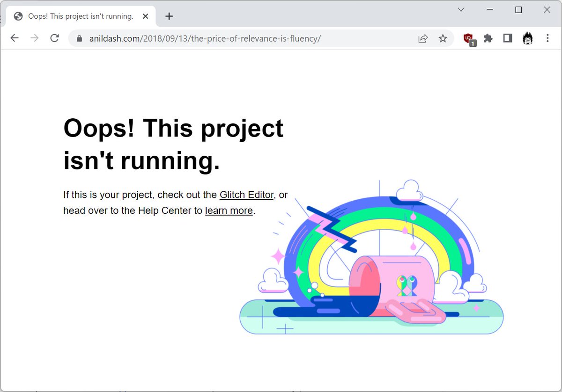Image resolution: width=562 pixels, height=392 pixels.
Task: Toggle the browser side panel
Action: click(x=508, y=38)
